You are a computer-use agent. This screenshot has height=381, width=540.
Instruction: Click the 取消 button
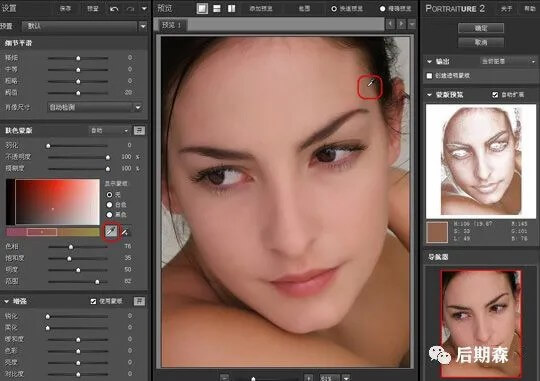[481, 42]
